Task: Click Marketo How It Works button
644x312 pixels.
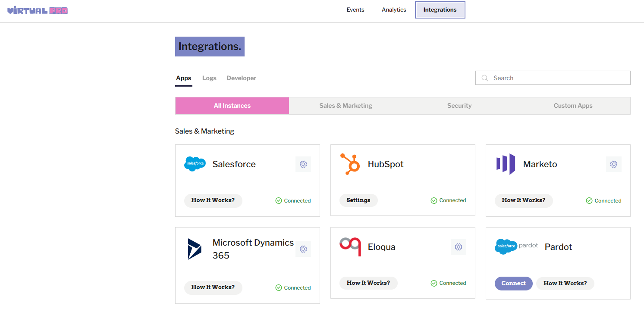Action: pyautogui.click(x=524, y=200)
